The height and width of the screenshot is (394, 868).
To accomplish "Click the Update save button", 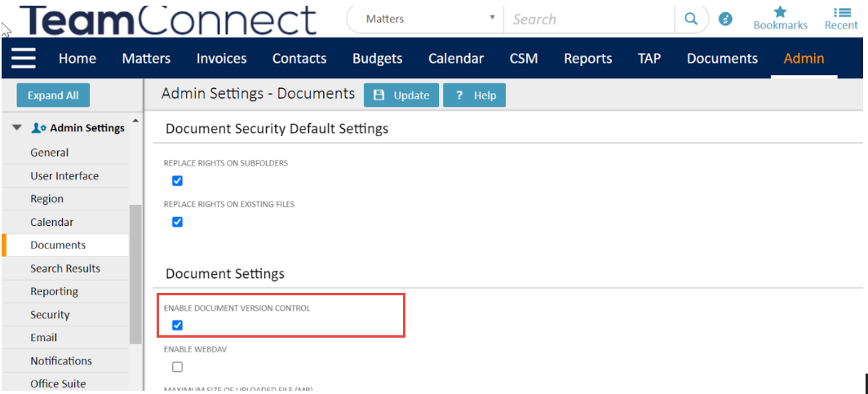I will tap(401, 95).
